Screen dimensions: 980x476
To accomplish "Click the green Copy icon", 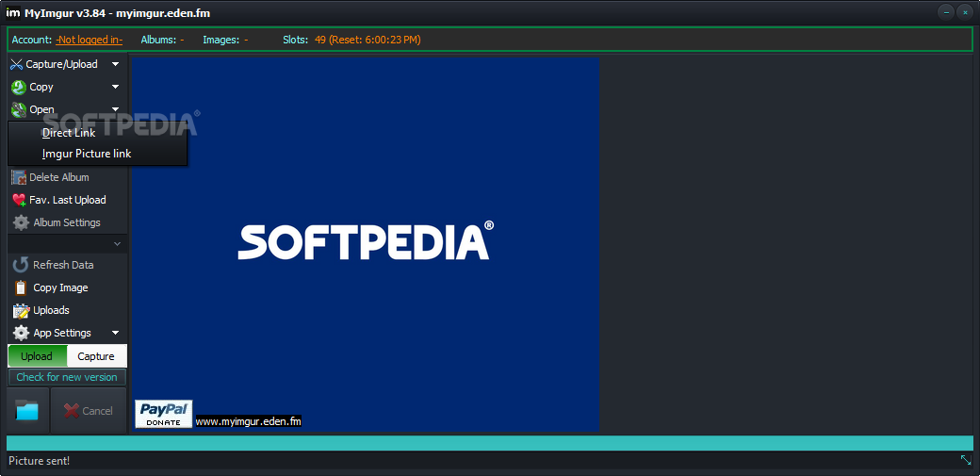I will (x=19, y=87).
